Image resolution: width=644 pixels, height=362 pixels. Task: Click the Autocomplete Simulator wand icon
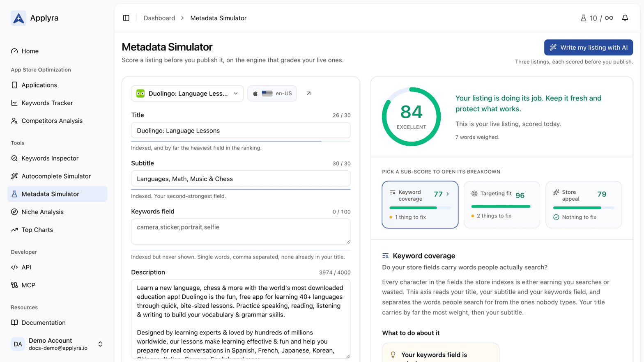coord(14,176)
